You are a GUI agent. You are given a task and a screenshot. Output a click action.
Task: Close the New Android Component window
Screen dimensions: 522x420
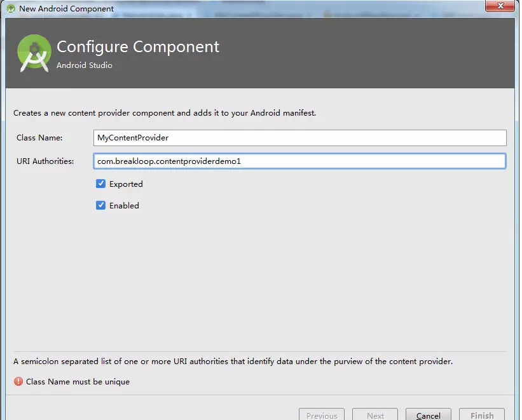coord(500,6)
